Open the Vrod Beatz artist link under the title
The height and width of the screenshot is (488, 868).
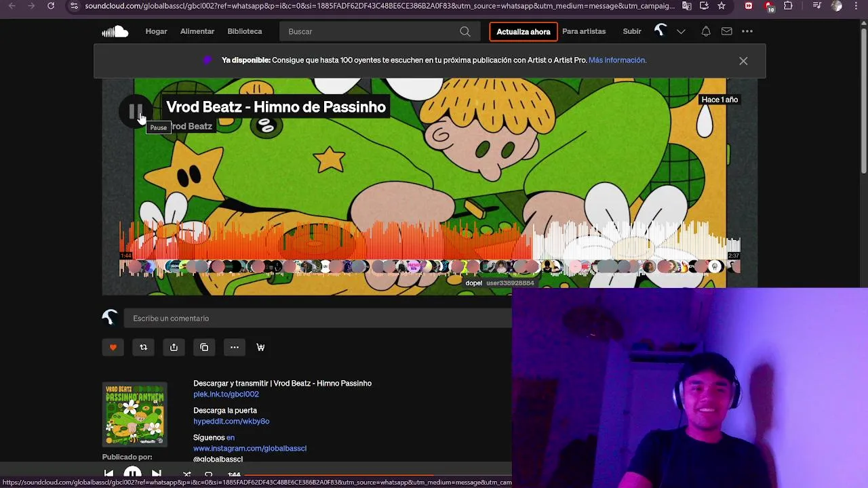coord(191,126)
